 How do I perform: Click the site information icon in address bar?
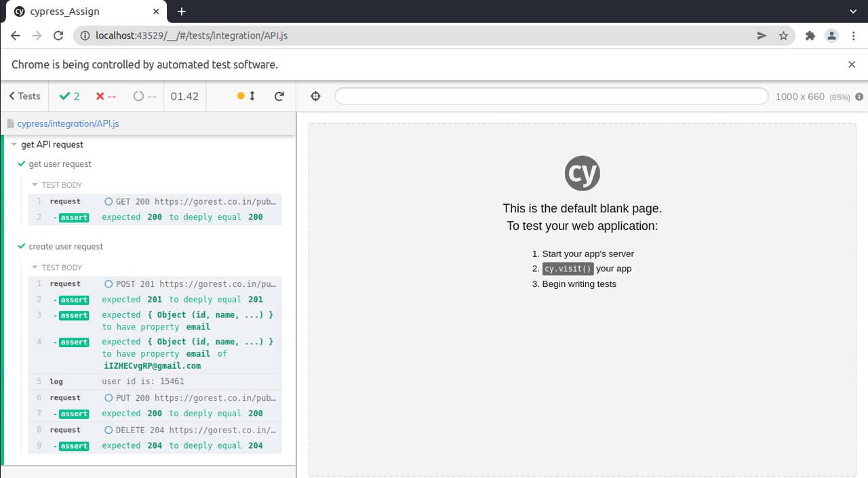(85, 35)
